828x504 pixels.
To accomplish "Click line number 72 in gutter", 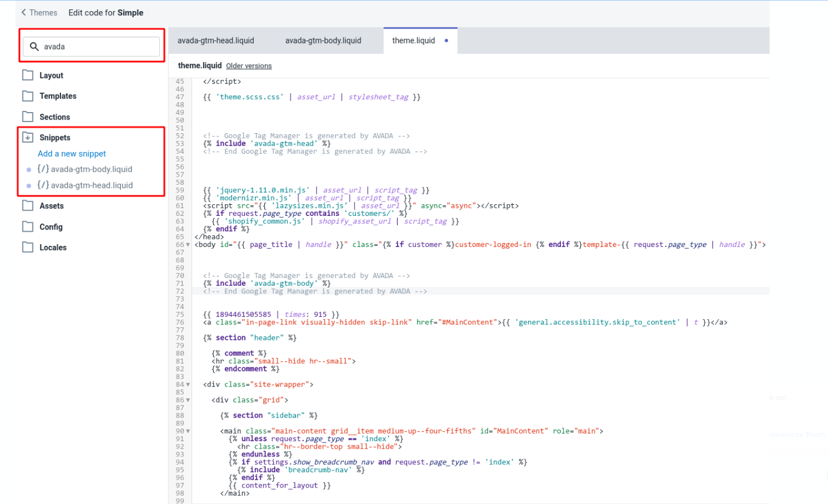I will (180, 291).
